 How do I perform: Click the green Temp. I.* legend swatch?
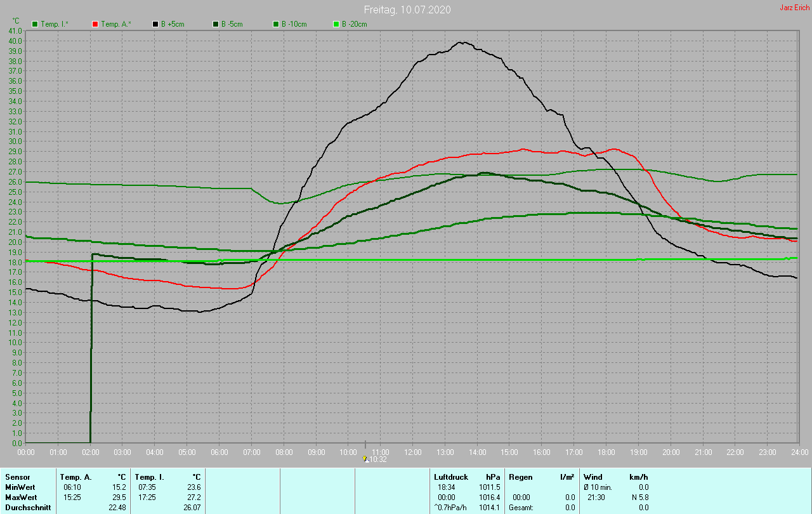pyautogui.click(x=35, y=24)
